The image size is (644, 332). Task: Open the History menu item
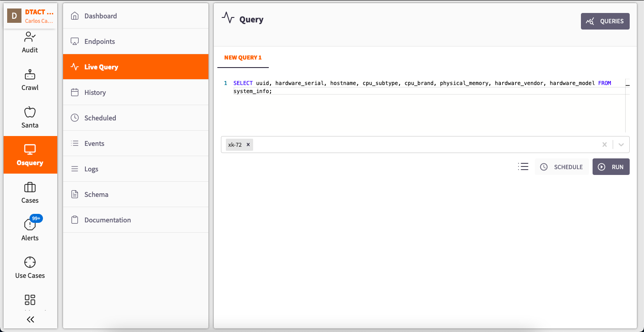click(136, 93)
